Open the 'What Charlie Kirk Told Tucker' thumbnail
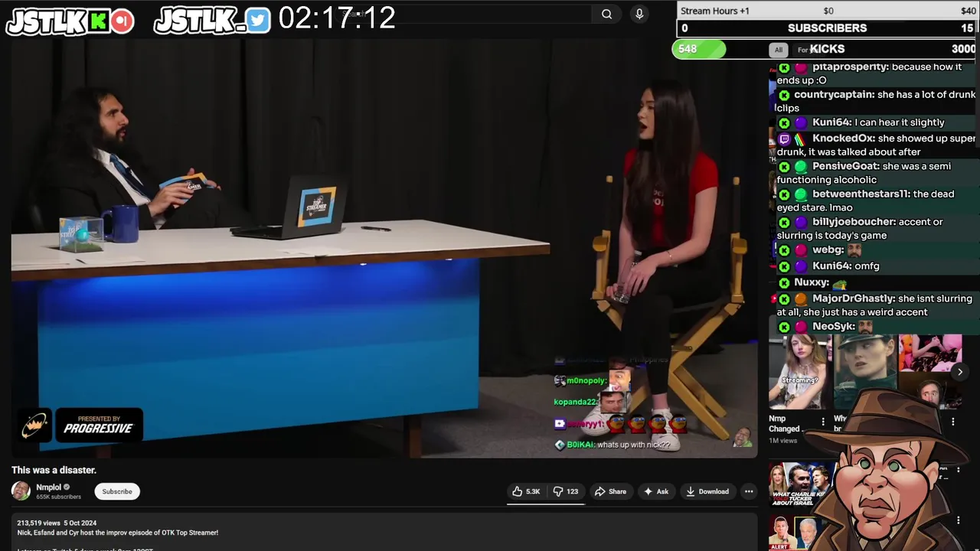980x551 pixels. pos(800,485)
